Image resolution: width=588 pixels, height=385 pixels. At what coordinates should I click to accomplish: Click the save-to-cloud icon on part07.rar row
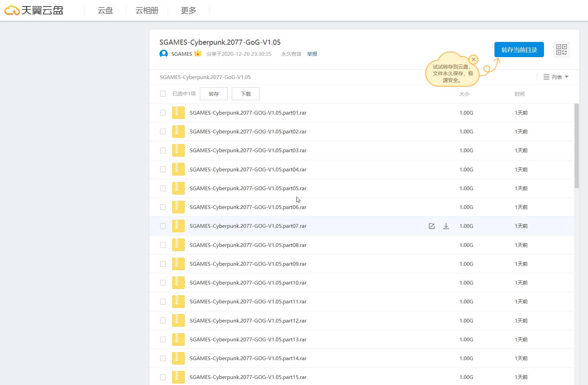tap(432, 226)
